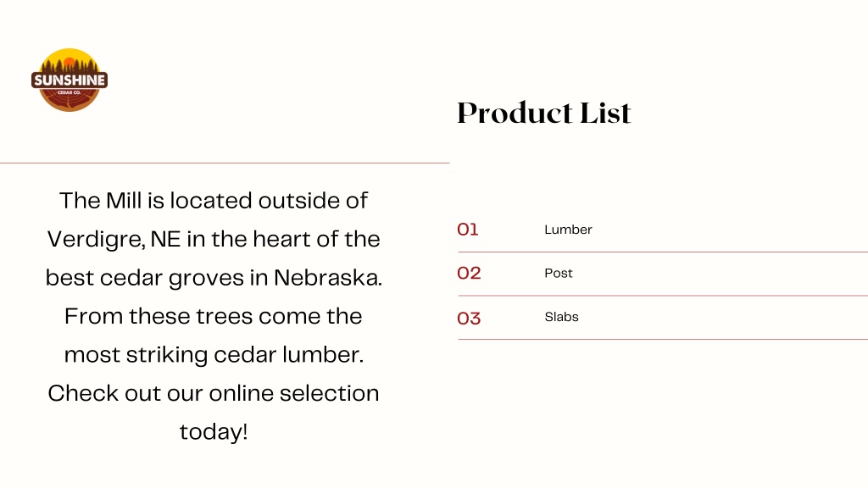This screenshot has width=868, height=488.
Task: Select the divider line beneath the Lumber row
Action: point(663,252)
